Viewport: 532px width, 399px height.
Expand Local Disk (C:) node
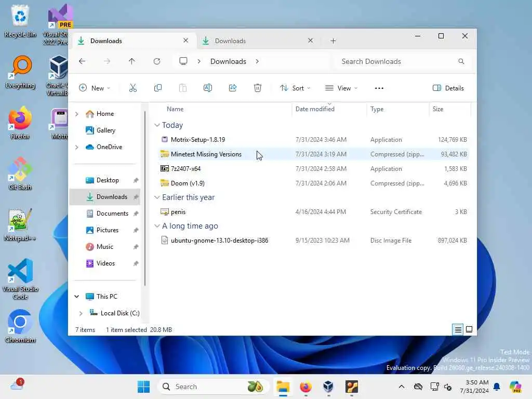coord(81,313)
